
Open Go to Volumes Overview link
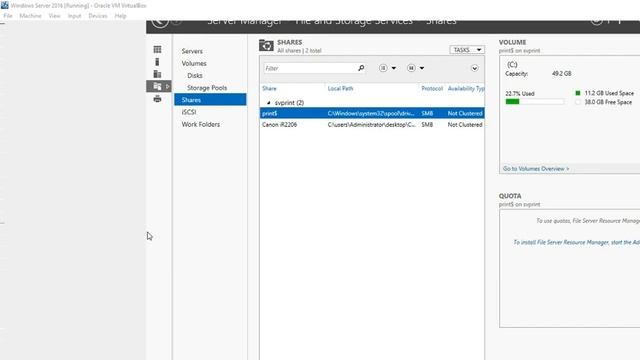[536, 169]
